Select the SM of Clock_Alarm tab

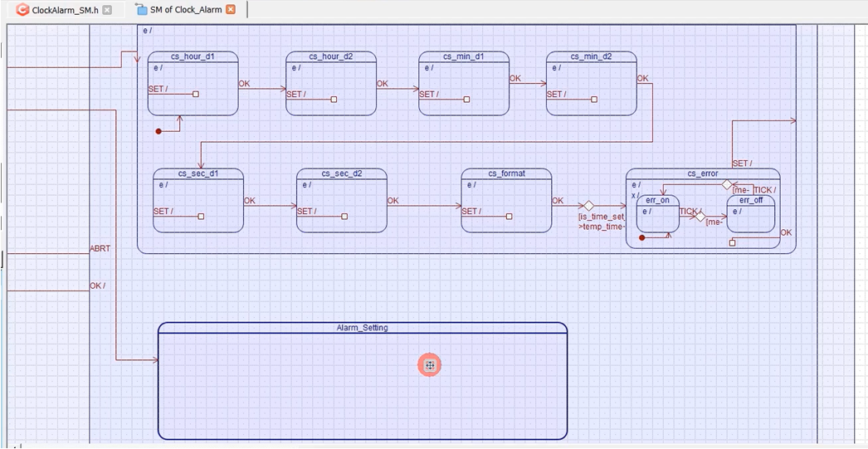pyautogui.click(x=186, y=9)
